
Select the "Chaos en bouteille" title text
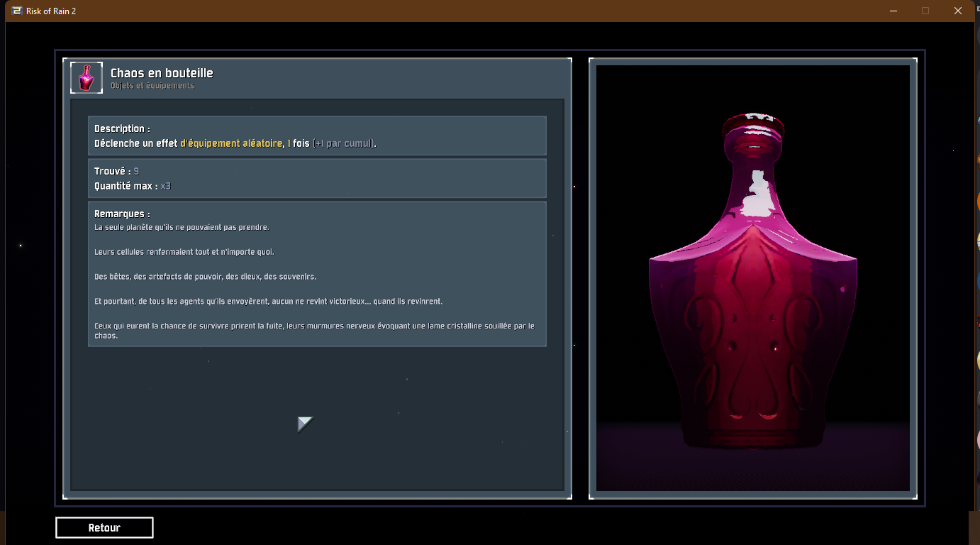[162, 73]
